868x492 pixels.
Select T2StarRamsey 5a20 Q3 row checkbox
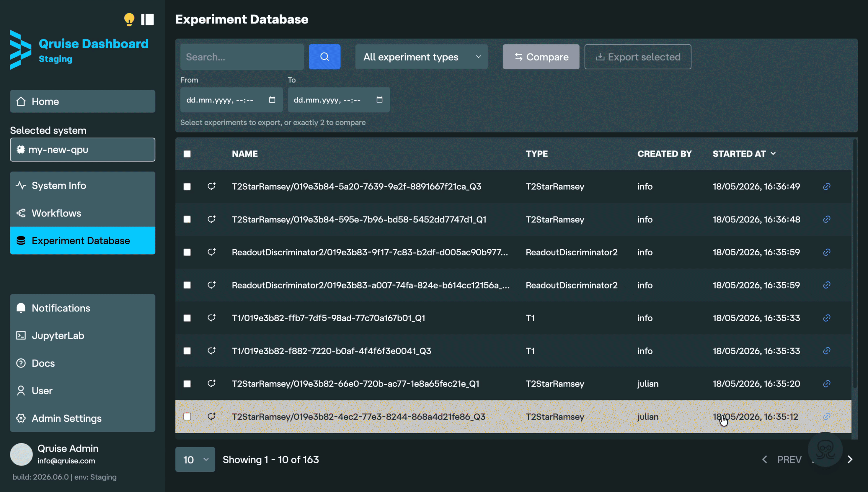tap(187, 186)
